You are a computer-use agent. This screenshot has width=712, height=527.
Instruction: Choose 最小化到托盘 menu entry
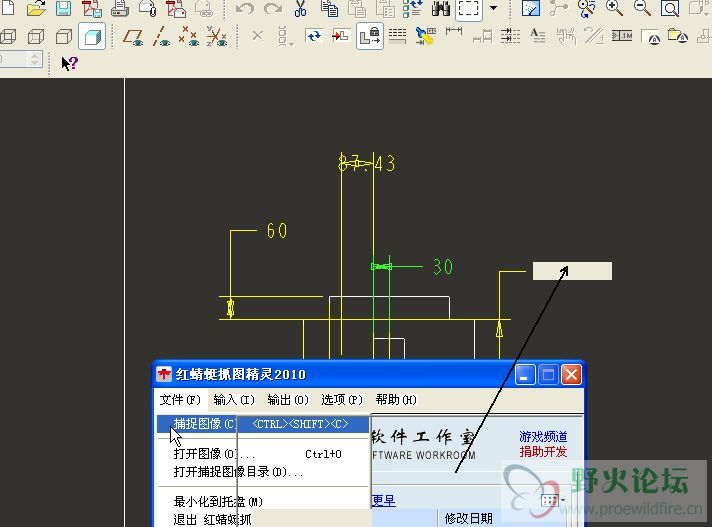coord(263,502)
